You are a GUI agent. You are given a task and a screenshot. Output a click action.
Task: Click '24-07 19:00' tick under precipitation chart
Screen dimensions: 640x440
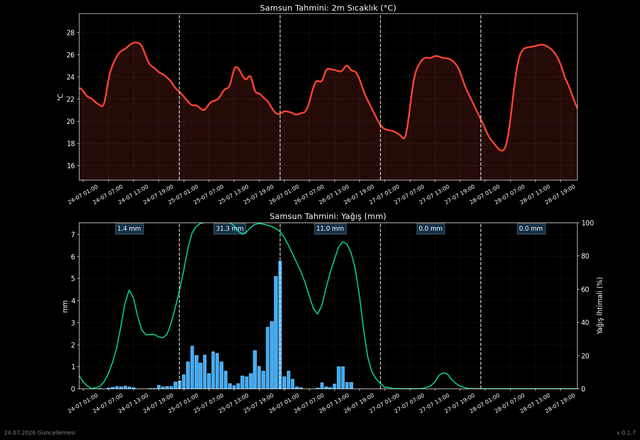[x=158, y=404]
